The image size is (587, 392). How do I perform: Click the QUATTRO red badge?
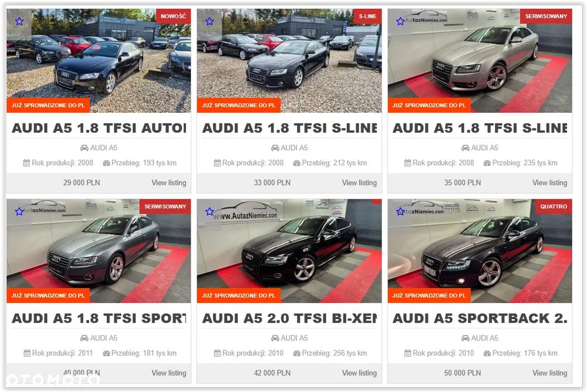(554, 207)
